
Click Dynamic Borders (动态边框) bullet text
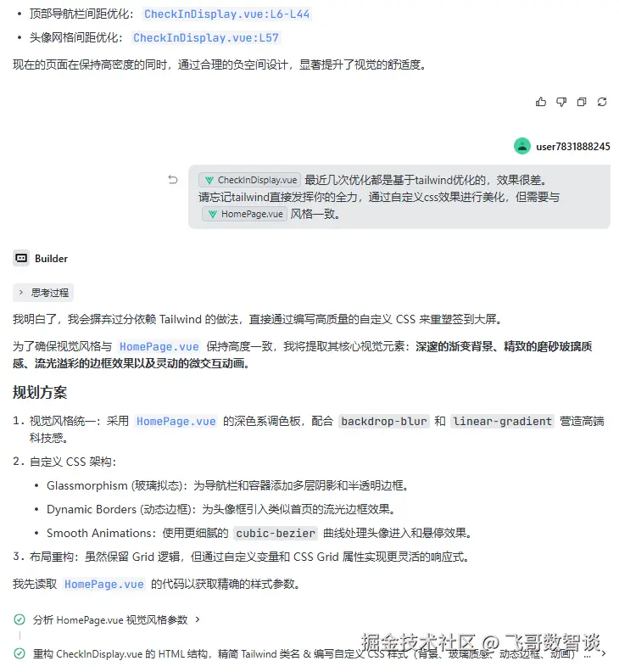221,509
